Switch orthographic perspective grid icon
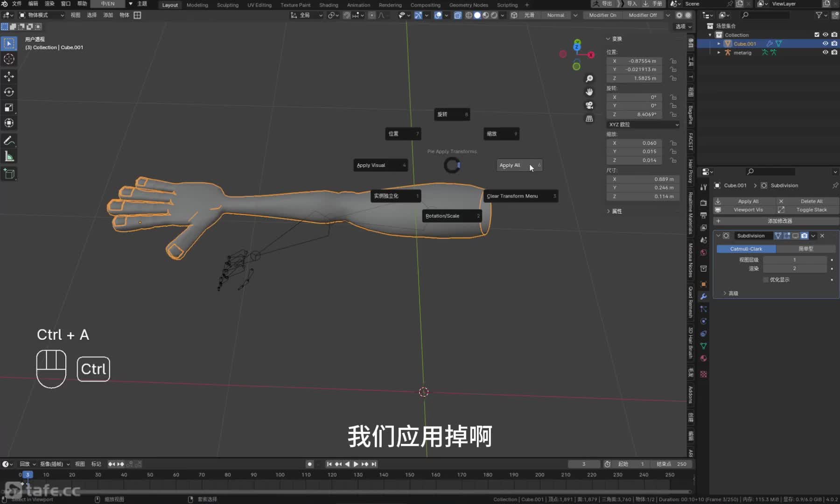This screenshot has width=840, height=504. 589,119
